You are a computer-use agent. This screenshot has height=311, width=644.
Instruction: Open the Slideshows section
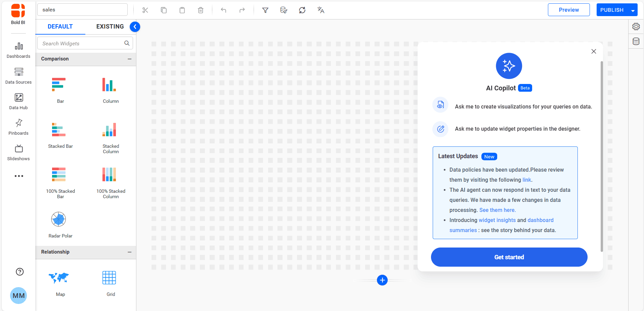pos(18,152)
